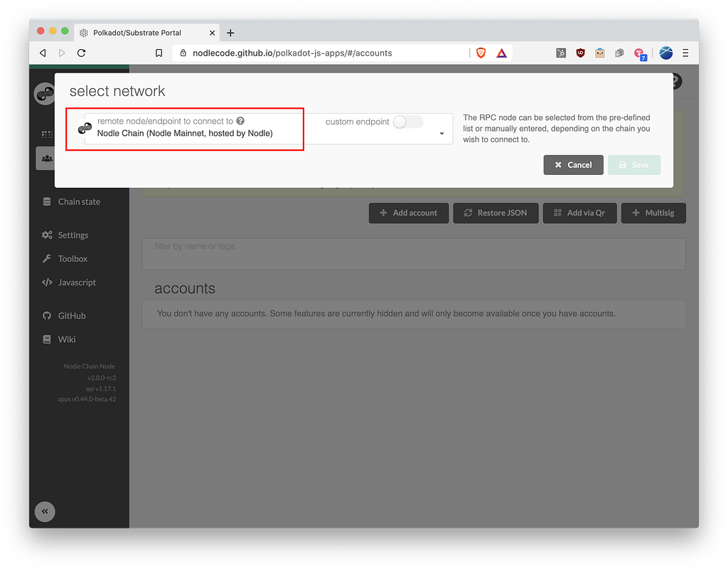Click the 'select network' dialog title
Image resolution: width=728 pixels, height=569 pixels.
tap(117, 91)
